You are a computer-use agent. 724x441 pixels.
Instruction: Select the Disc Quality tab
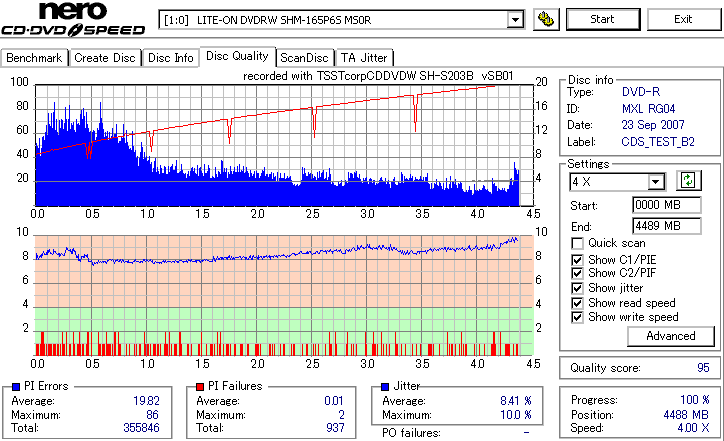click(237, 56)
